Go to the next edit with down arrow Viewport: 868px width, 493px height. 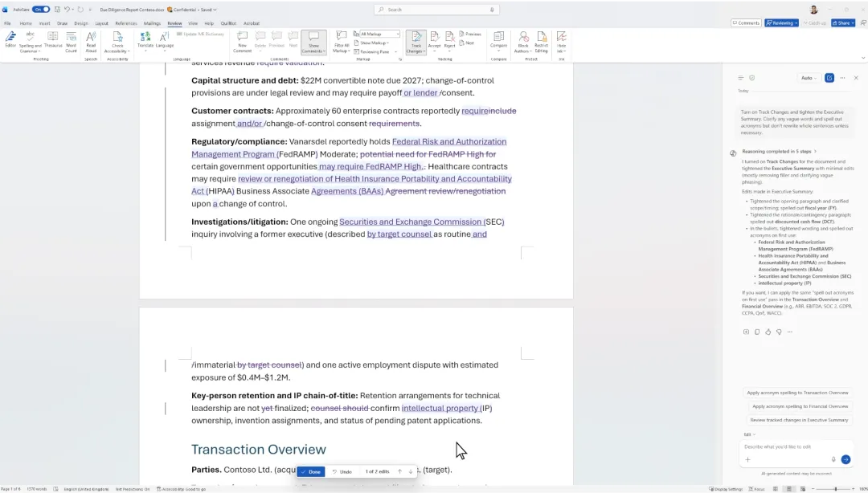411,472
